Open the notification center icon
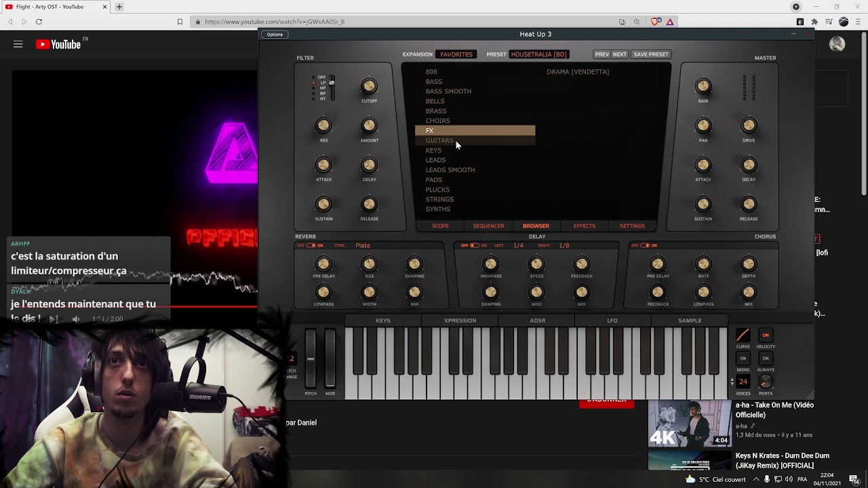Screen dimensions: 868x488 click(854, 479)
